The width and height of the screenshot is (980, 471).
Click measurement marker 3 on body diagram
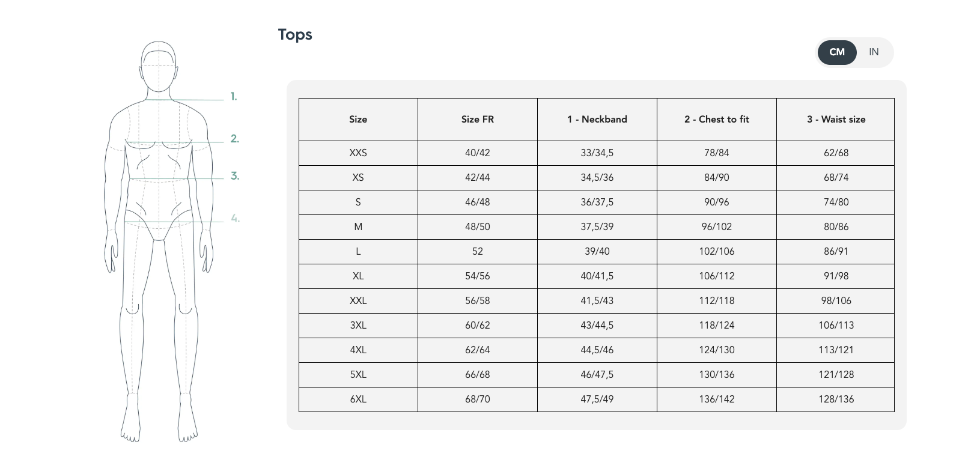(x=234, y=176)
